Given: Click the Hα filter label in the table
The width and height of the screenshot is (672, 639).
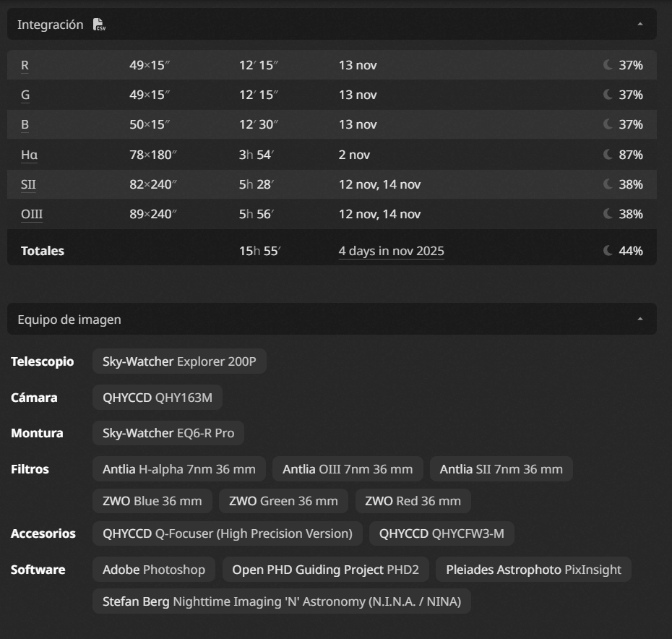Looking at the screenshot, I should point(29,155).
